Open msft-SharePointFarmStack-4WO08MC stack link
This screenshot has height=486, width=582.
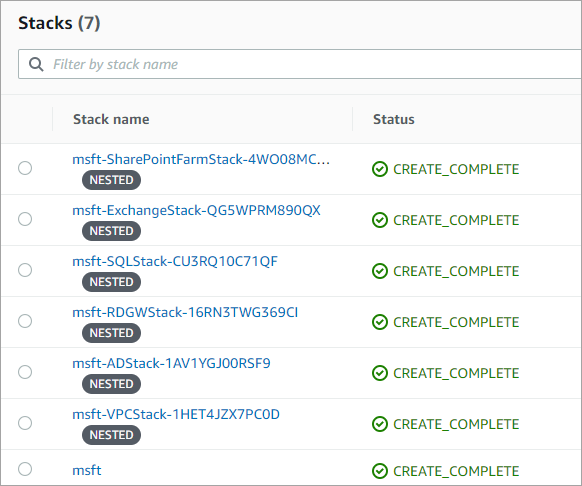(x=201, y=160)
